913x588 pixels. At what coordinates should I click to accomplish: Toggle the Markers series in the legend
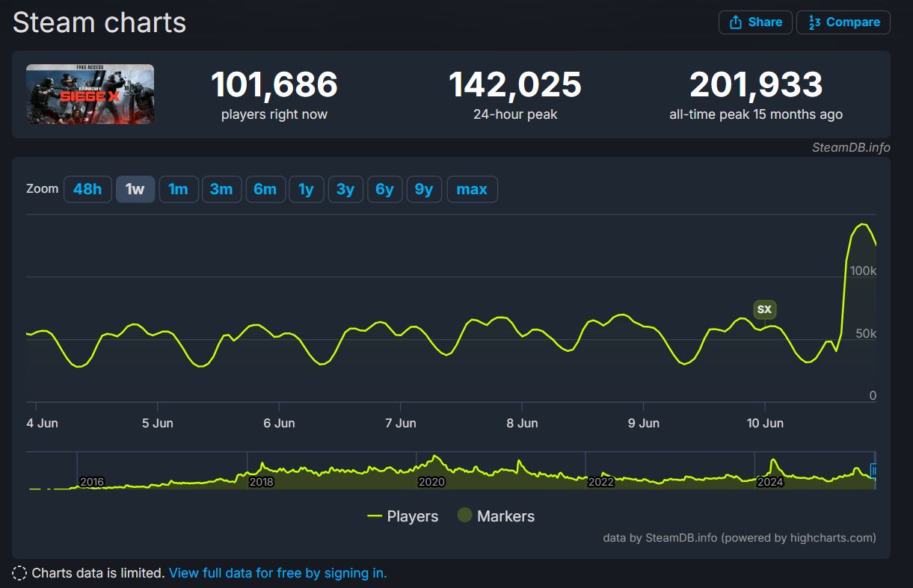[496, 516]
